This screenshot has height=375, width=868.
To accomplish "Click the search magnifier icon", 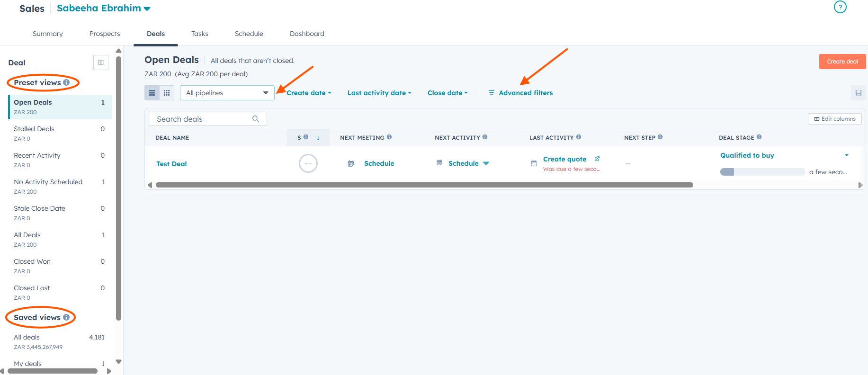I will tap(256, 119).
